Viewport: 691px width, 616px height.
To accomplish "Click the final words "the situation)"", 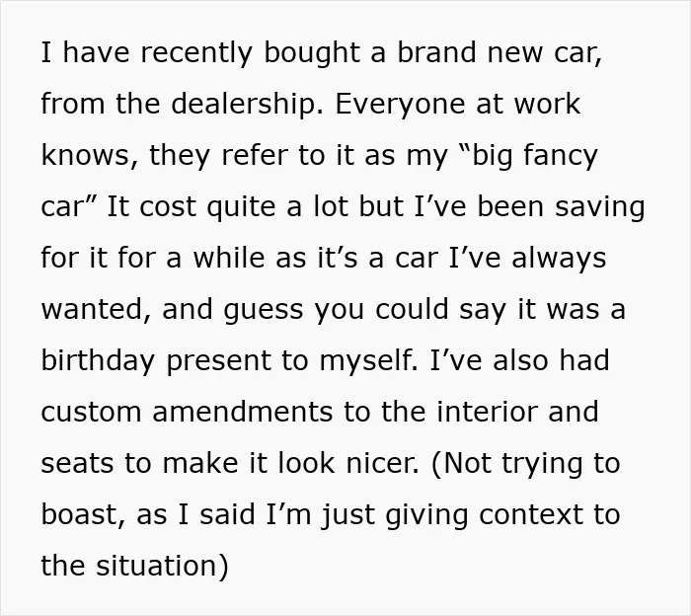I will tap(135, 566).
